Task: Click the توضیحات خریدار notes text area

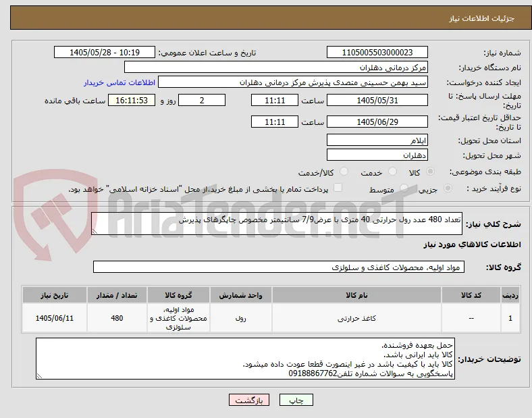Action: 245,359
